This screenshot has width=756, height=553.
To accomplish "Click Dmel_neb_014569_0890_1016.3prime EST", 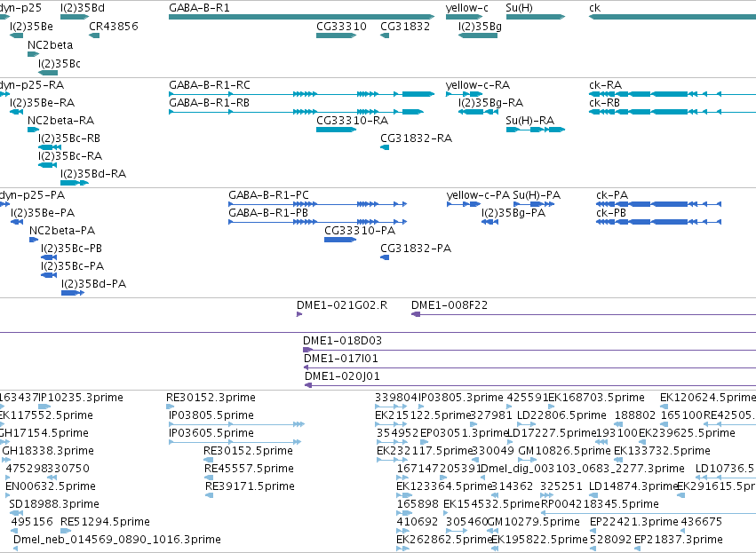I will point(117,541).
